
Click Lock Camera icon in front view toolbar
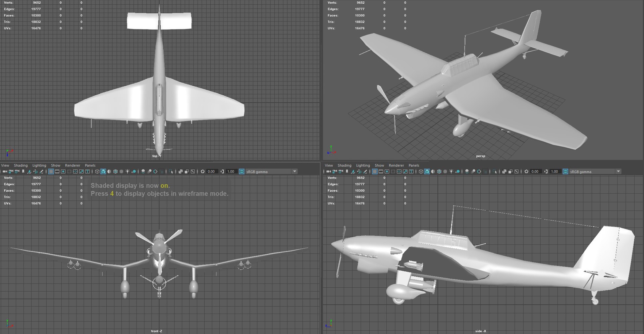(x=11, y=172)
